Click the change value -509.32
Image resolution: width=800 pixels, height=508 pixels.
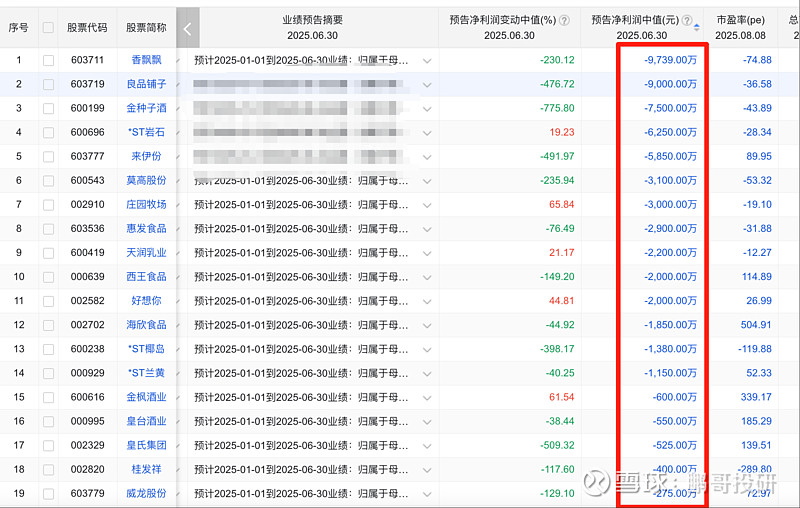(x=557, y=445)
